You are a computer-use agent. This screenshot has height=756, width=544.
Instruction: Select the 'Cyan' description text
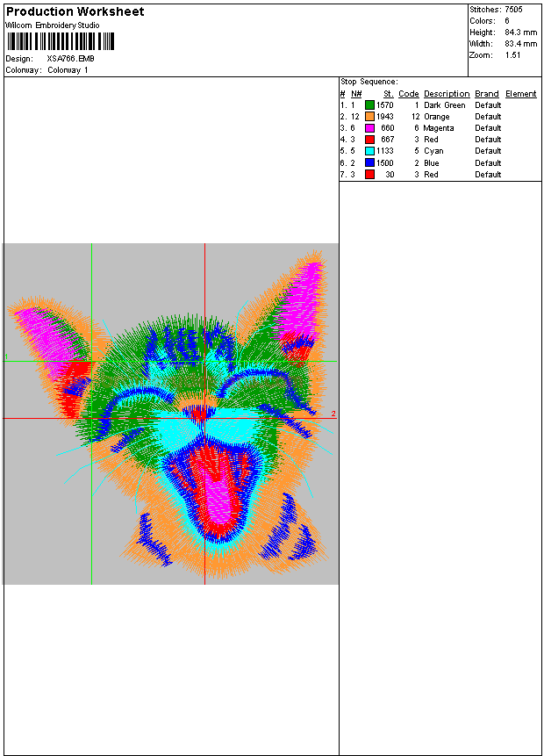click(433, 151)
